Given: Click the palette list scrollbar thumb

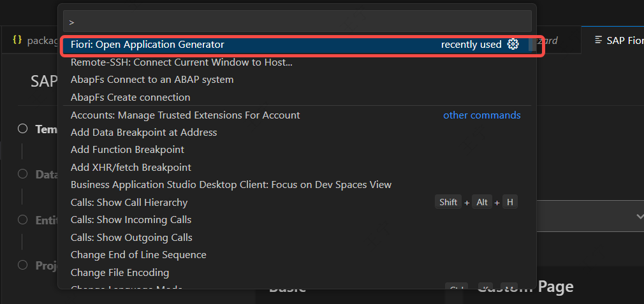Looking at the screenshot, I should point(532,45).
